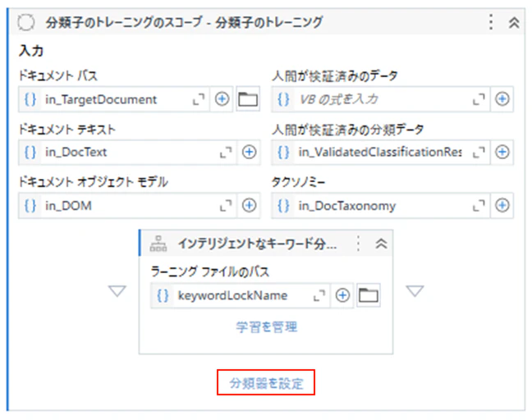Open expression editor for keywordLockName field
The image size is (532, 420).
tap(319, 295)
